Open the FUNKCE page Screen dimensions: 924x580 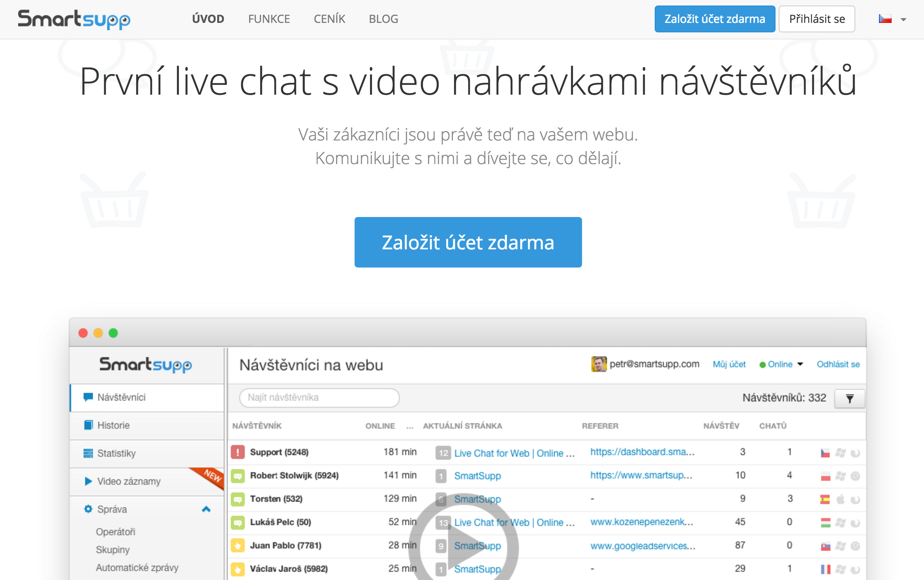pyautogui.click(x=269, y=19)
